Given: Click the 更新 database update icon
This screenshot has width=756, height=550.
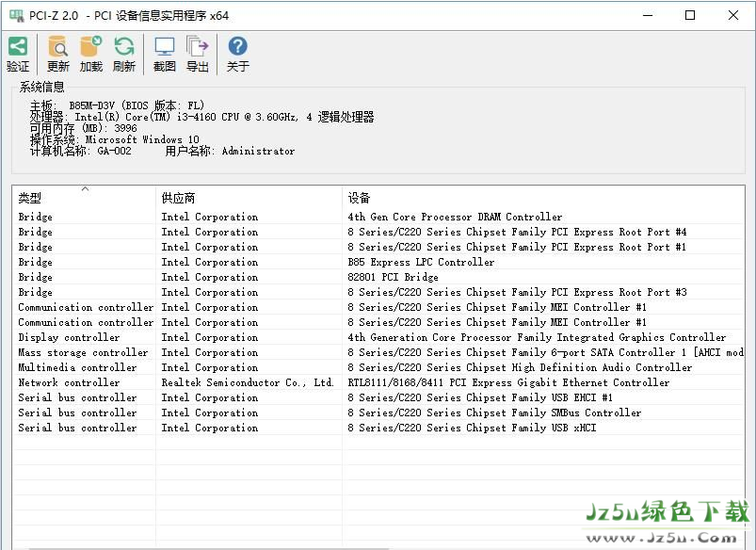Looking at the screenshot, I should tap(57, 47).
